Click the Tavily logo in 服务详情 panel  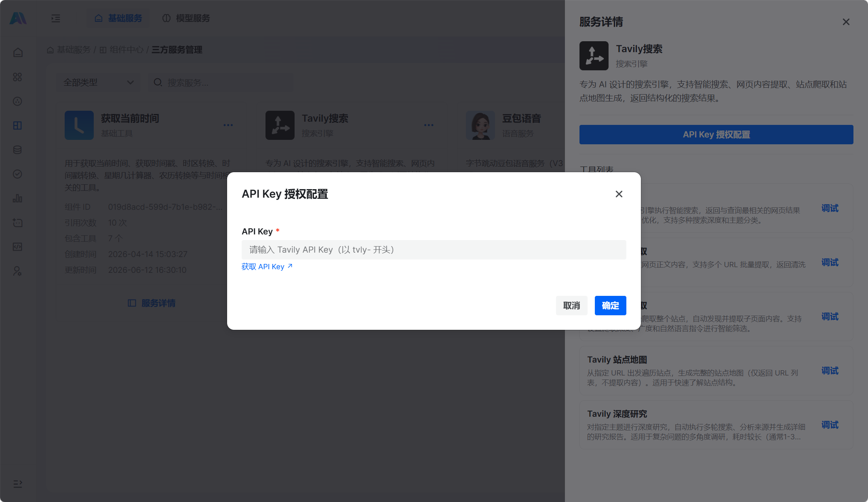tap(594, 56)
